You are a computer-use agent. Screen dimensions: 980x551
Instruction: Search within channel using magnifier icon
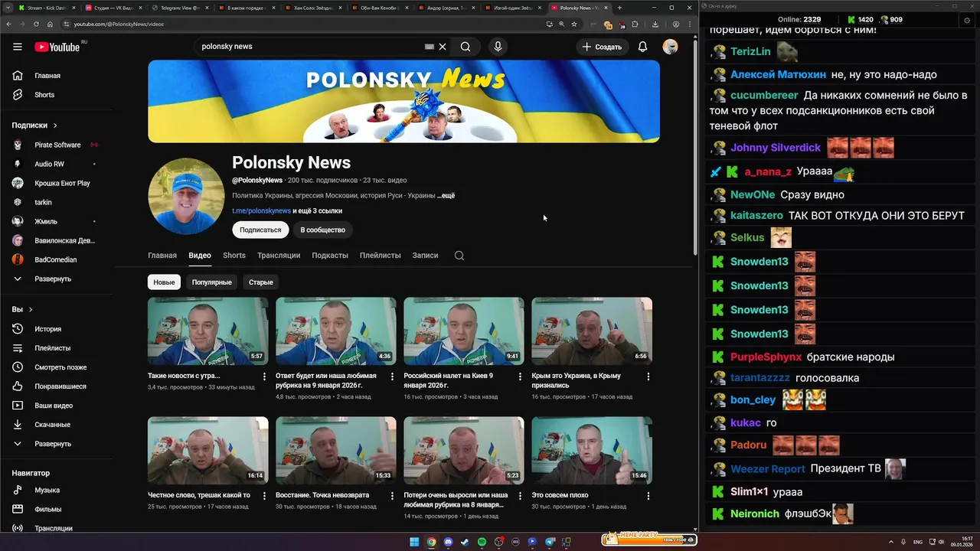pos(459,256)
